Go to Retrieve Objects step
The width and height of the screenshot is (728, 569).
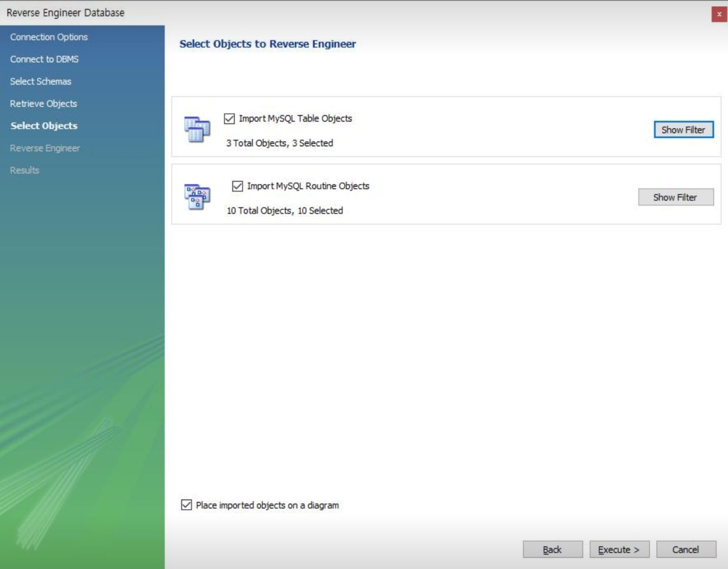coord(43,104)
